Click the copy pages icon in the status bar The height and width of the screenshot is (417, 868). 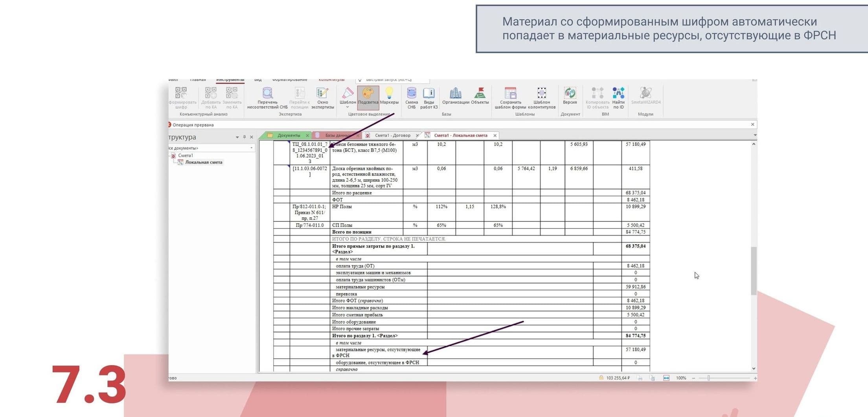coord(652,378)
